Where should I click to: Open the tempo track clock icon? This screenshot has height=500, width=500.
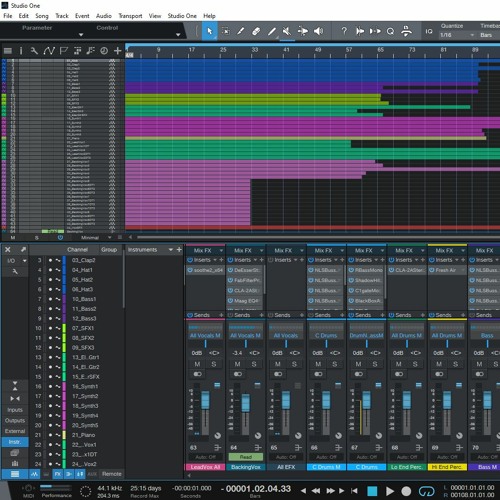tap(104, 51)
